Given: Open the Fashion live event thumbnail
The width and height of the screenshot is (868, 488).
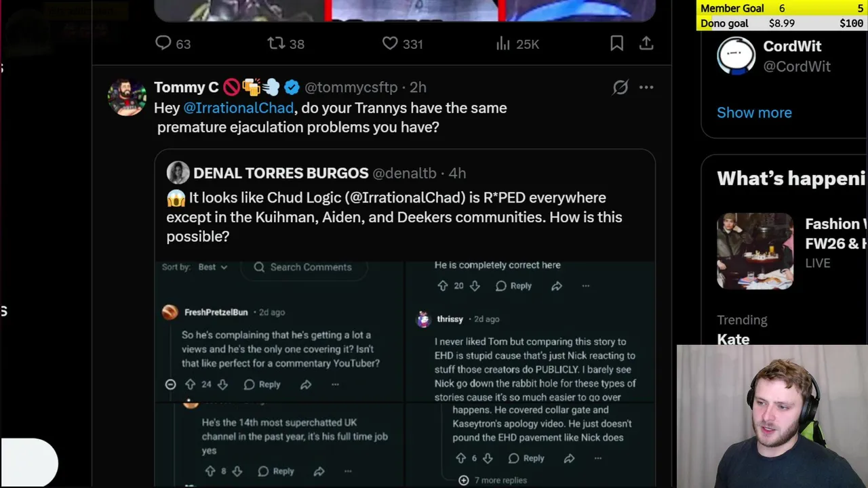Looking at the screenshot, I should 755,251.
